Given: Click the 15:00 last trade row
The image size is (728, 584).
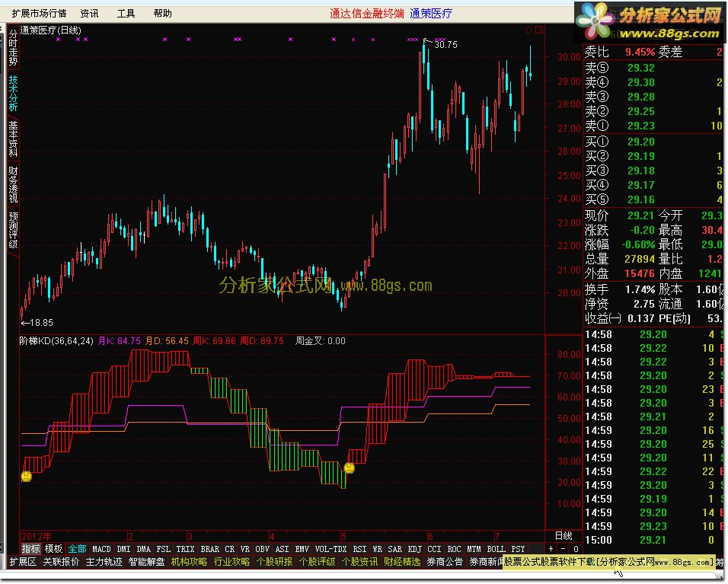Looking at the screenshot, I should 653,540.
